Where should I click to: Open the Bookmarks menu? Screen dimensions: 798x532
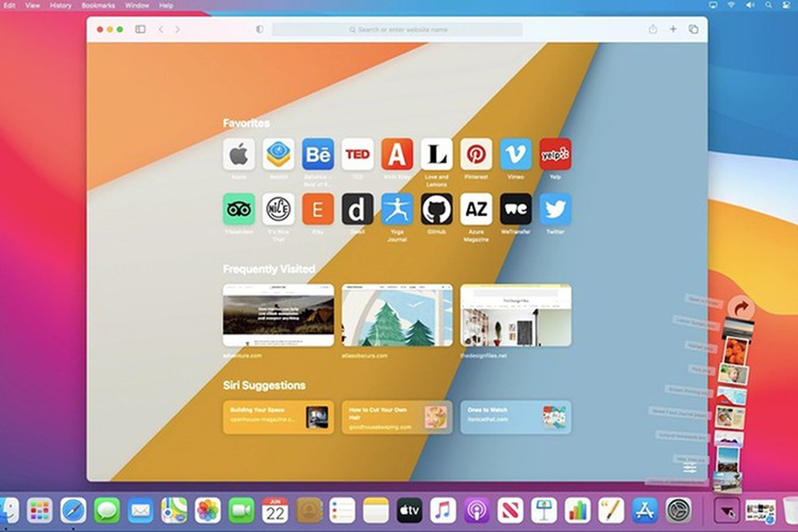coord(99,5)
